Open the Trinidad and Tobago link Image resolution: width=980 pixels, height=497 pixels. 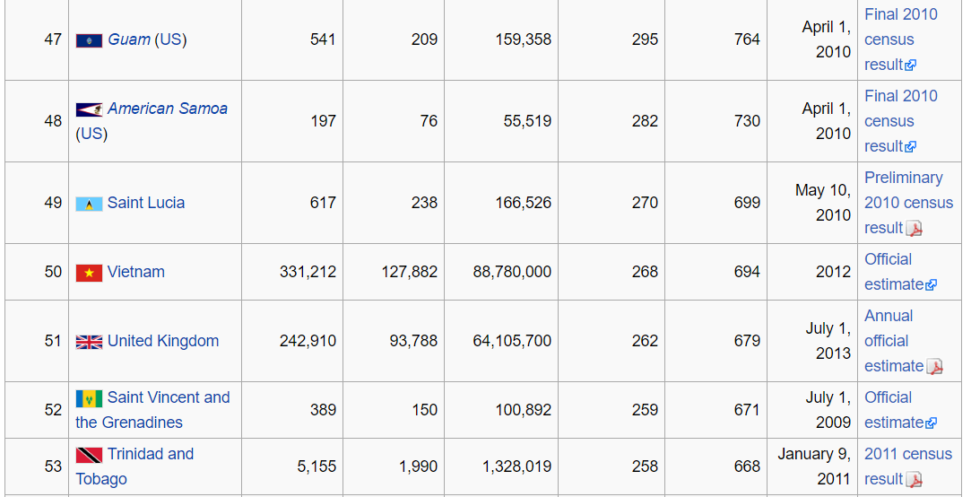(151, 454)
